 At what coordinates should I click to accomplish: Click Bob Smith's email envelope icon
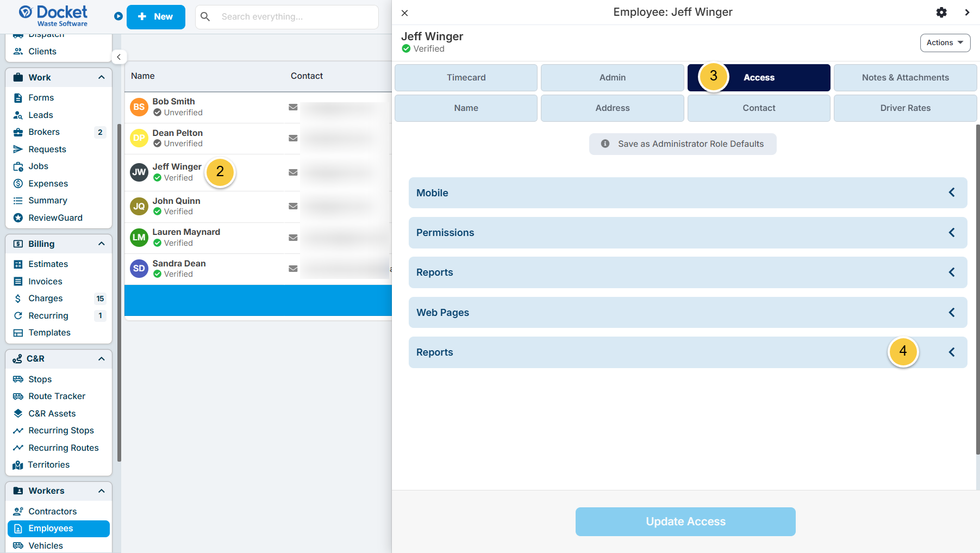click(293, 107)
